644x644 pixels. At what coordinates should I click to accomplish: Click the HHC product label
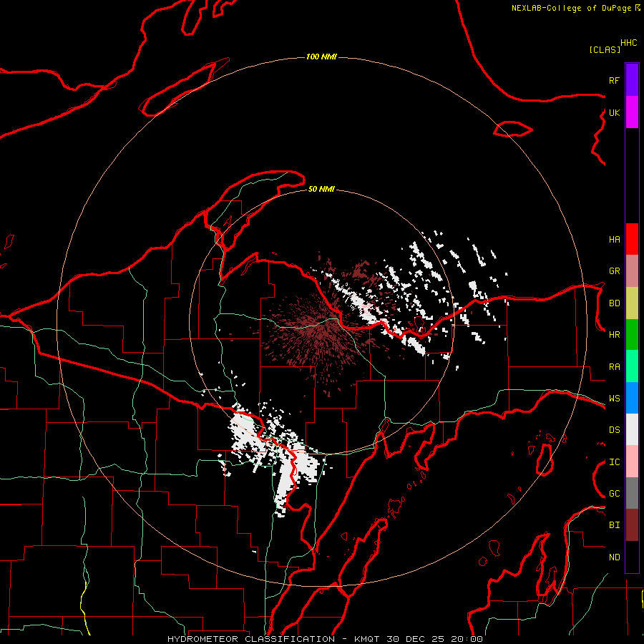pyautogui.click(x=629, y=43)
